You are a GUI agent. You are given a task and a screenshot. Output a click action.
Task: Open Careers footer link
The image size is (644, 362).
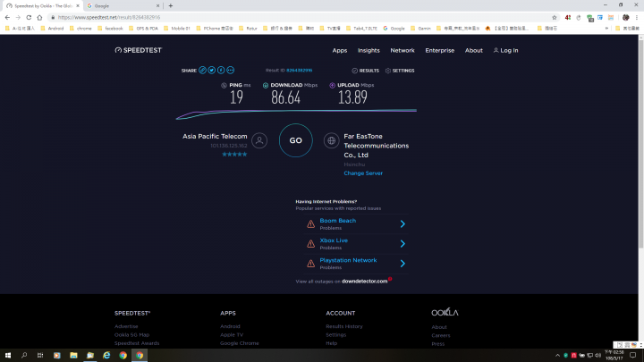441,335
